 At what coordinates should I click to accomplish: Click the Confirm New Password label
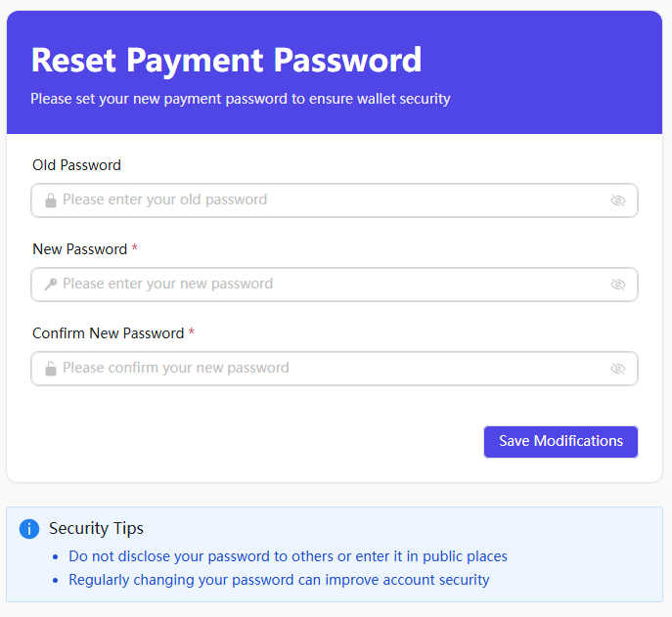108,332
